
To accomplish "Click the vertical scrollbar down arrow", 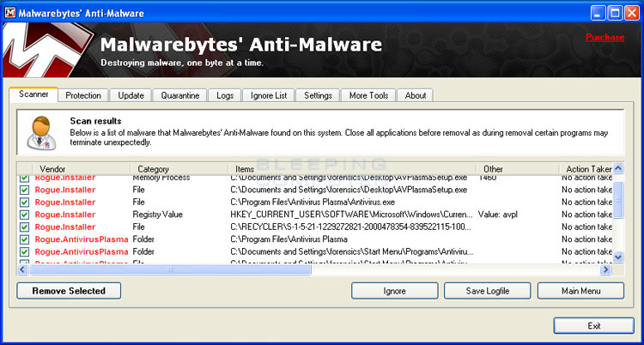I will [x=617, y=257].
